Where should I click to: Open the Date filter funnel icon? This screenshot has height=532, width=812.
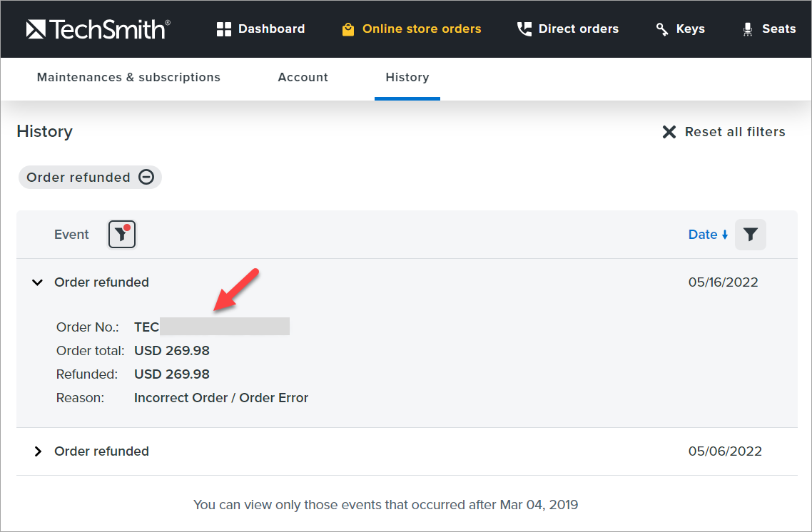click(x=750, y=234)
